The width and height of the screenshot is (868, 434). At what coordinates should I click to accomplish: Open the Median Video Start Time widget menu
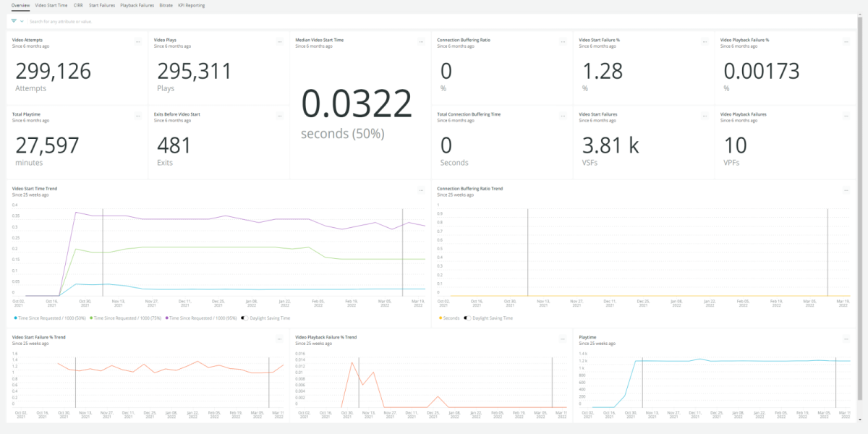[x=421, y=42]
